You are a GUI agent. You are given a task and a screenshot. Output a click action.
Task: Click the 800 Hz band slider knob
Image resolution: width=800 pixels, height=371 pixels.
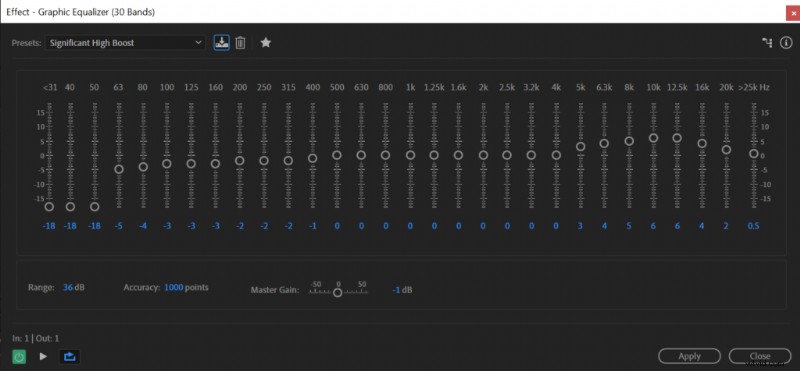coord(386,155)
